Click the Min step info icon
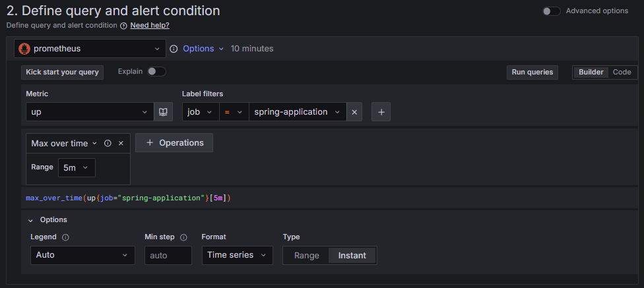 pos(183,237)
